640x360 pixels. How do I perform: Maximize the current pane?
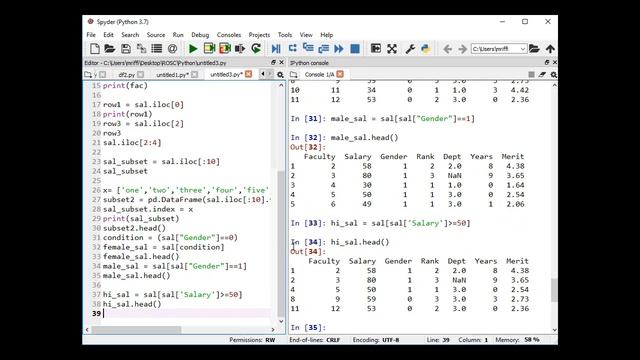tap(376, 49)
